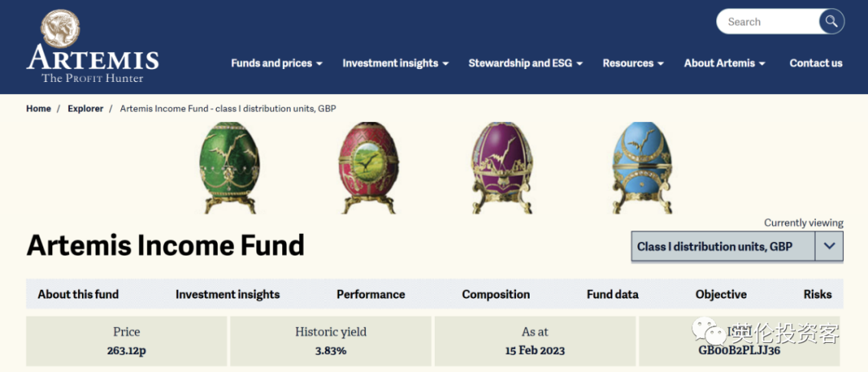Image resolution: width=868 pixels, height=372 pixels.
Task: Open the Composition tab
Action: tap(496, 295)
